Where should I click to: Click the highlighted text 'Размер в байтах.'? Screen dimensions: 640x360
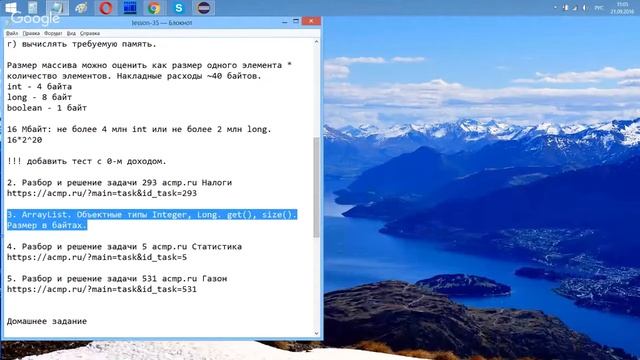pos(47,225)
